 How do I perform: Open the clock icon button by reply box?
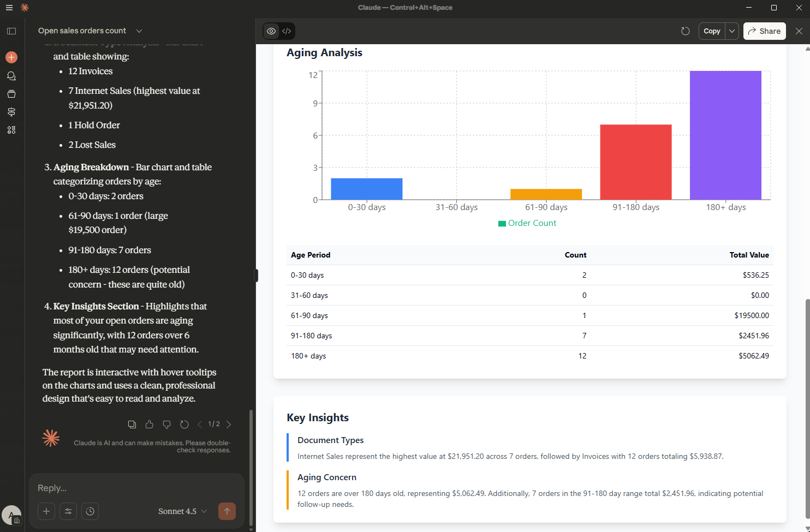(x=90, y=511)
